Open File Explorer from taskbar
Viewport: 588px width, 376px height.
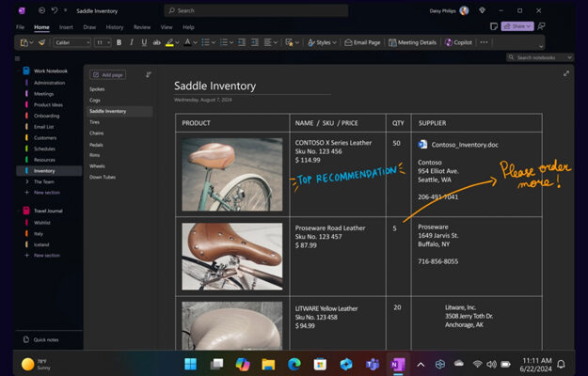268,364
